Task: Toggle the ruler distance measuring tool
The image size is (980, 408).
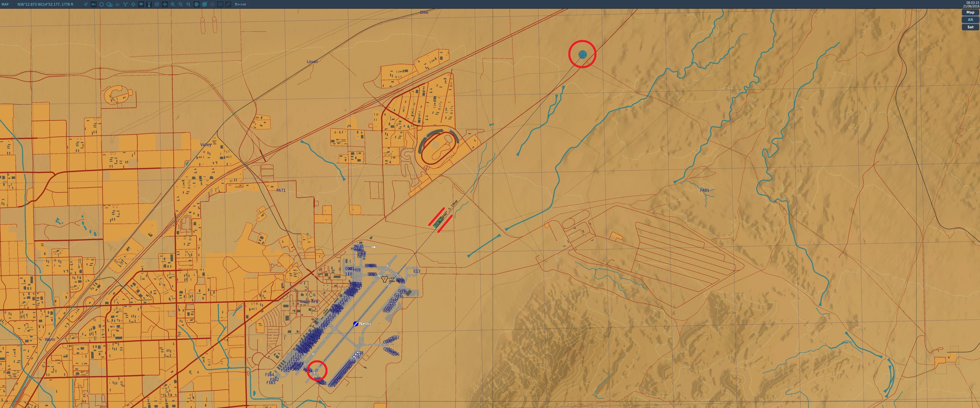Action: pyautogui.click(x=165, y=4)
